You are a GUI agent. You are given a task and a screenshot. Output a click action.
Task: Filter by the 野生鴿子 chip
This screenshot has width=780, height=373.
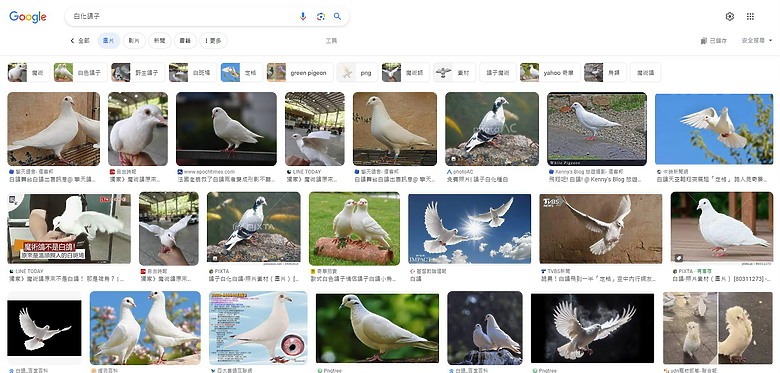(x=138, y=73)
